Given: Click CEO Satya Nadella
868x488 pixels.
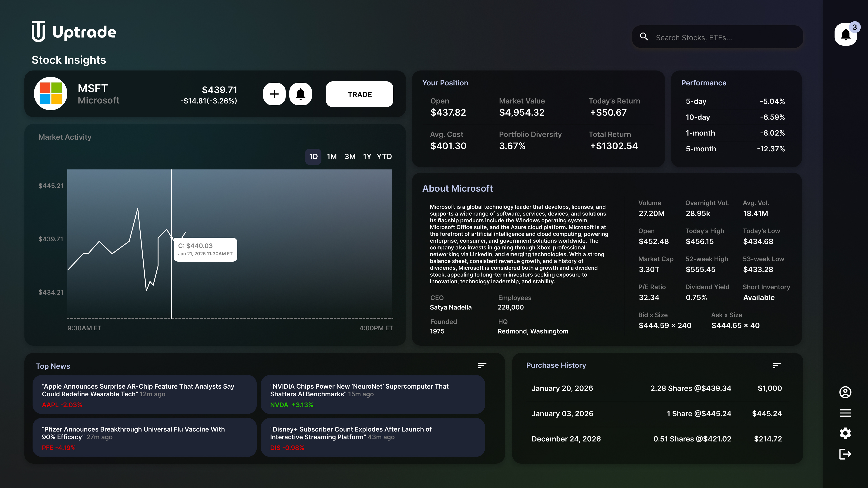Looking at the screenshot, I should pyautogui.click(x=451, y=303).
